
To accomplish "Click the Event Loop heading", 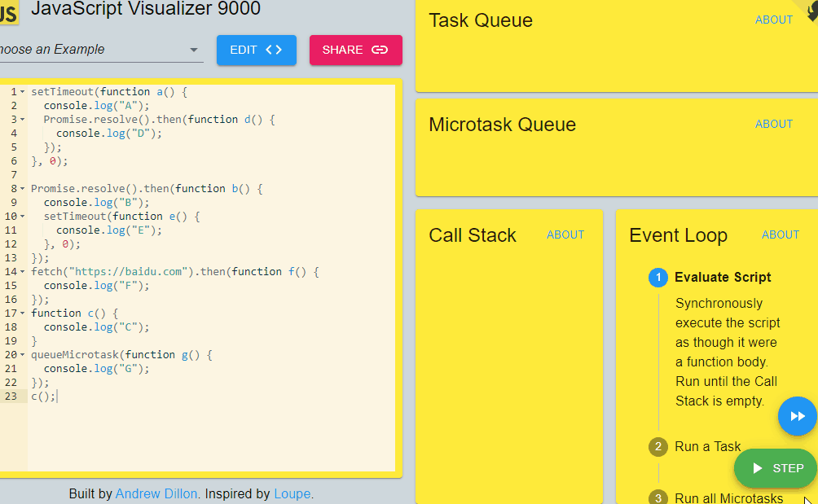I will (x=678, y=235).
